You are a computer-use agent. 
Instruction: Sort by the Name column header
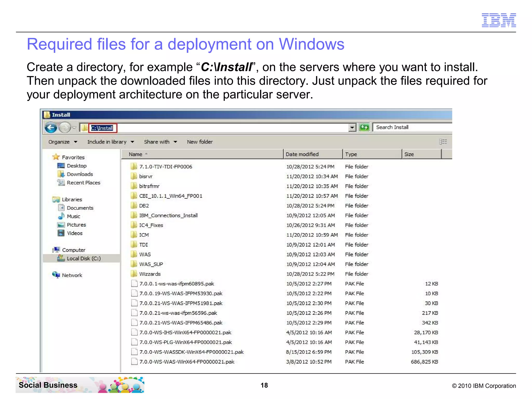point(202,154)
